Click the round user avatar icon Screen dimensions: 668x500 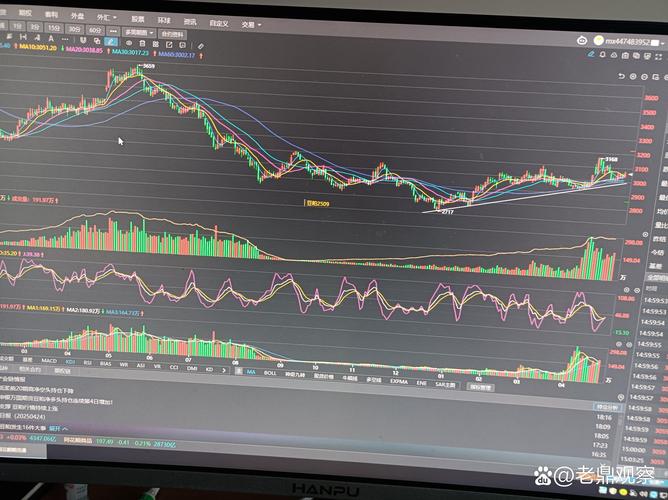pyautogui.click(x=599, y=40)
